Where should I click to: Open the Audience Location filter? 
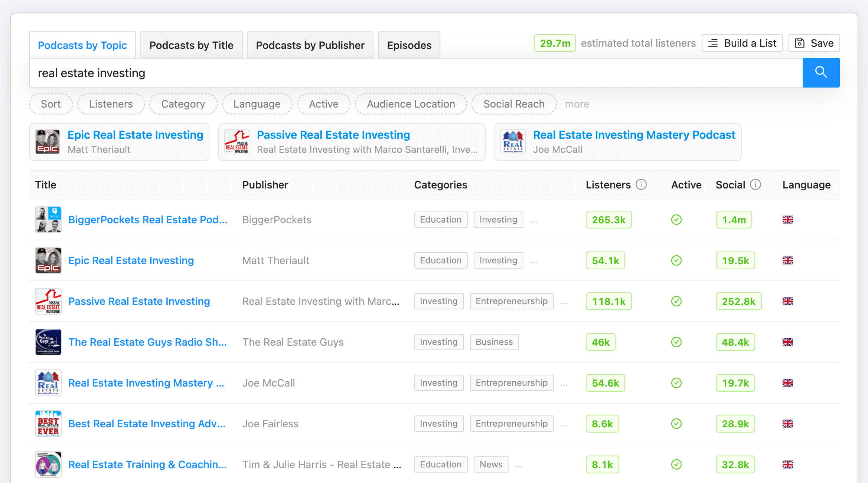tap(411, 104)
